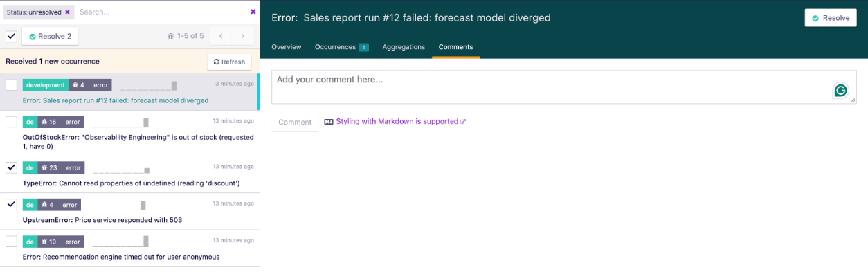Open Error: Recommendation engine timed out

coord(121,257)
